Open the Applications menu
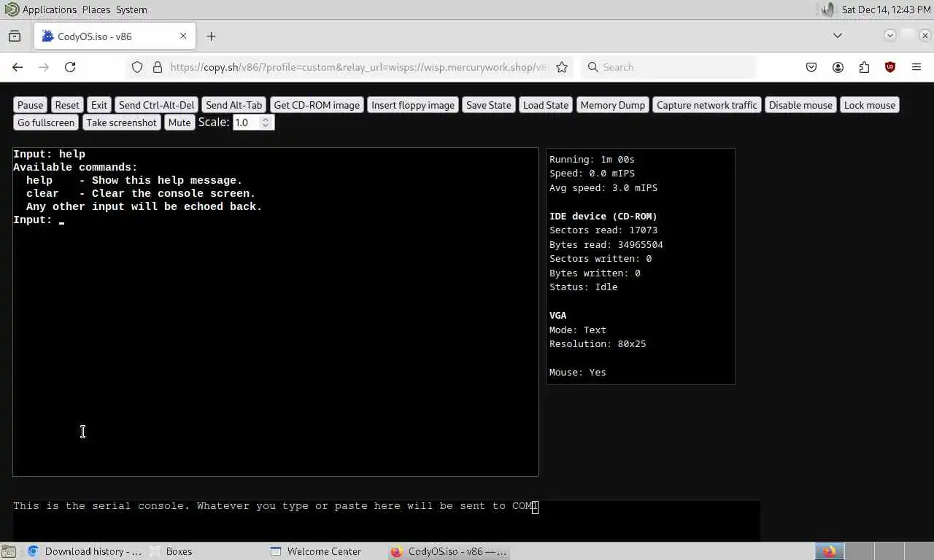This screenshot has width=934, height=560. click(49, 9)
